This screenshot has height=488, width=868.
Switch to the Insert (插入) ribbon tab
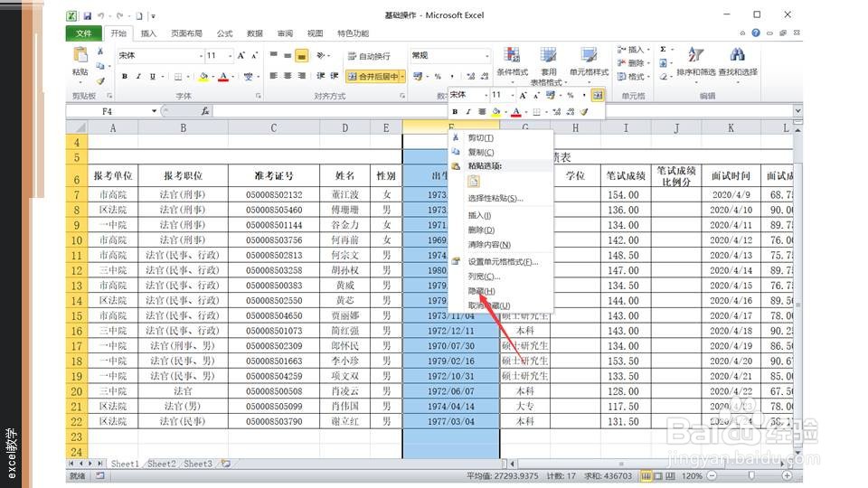148,33
